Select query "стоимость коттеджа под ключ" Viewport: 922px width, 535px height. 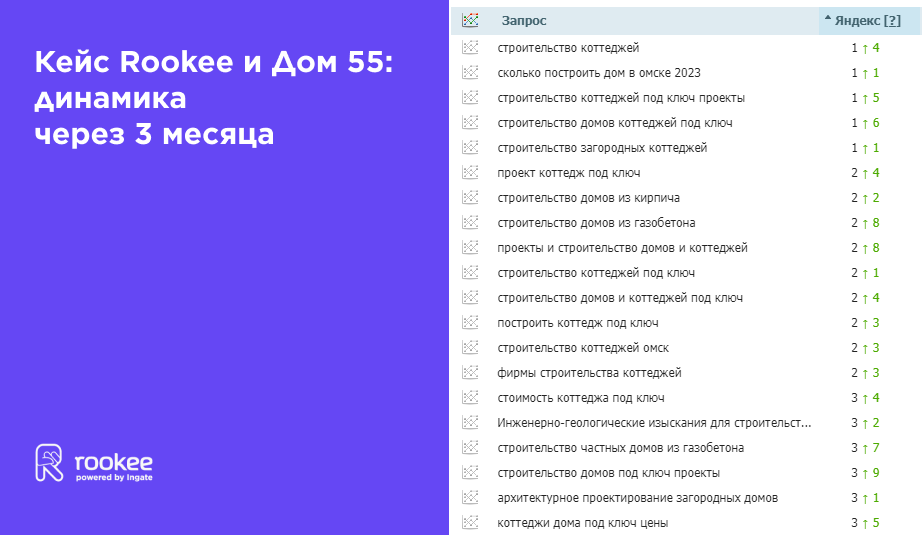(x=581, y=397)
